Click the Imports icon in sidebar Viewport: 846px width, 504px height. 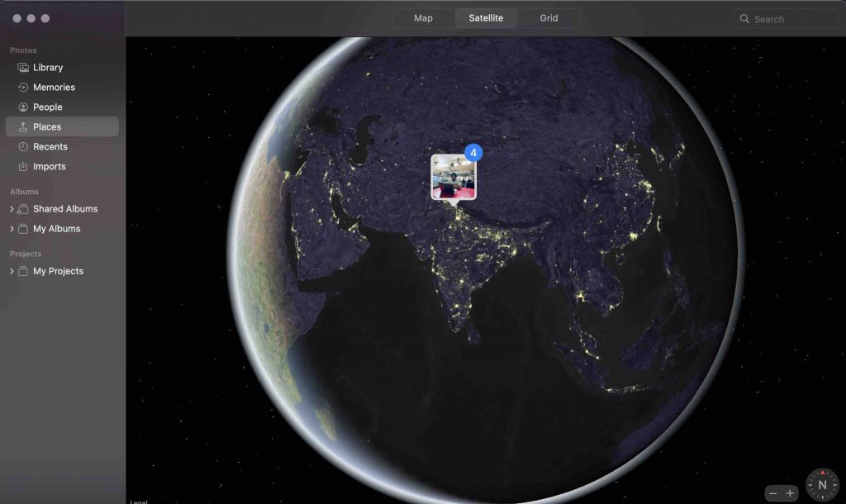[x=23, y=167]
